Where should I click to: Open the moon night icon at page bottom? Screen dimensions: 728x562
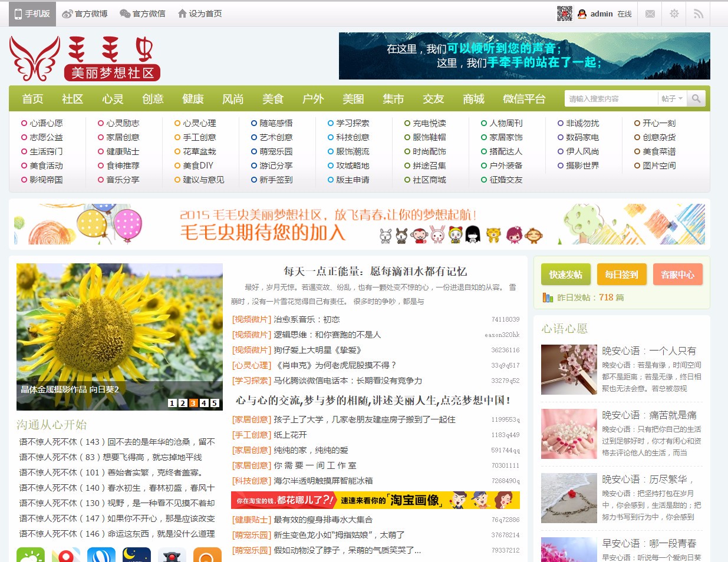(136, 554)
